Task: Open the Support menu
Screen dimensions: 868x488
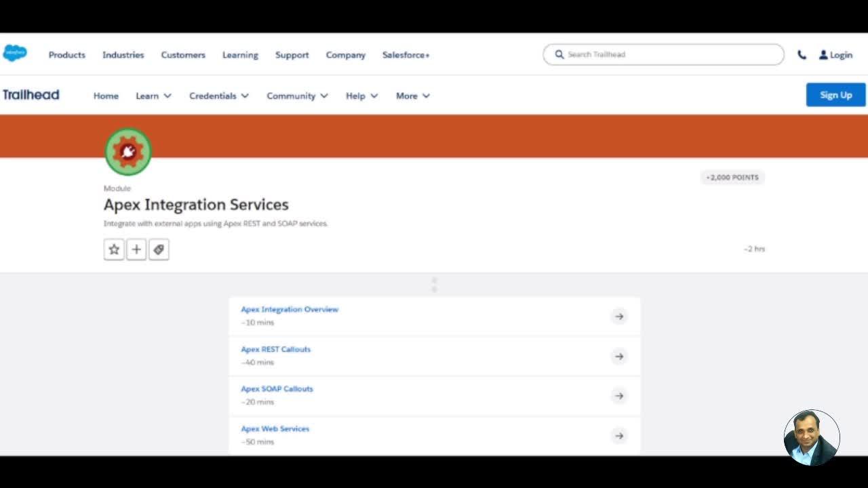Action: (x=292, y=55)
